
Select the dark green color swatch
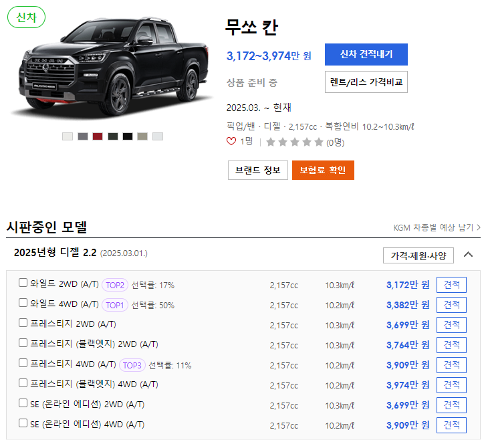pos(113,136)
